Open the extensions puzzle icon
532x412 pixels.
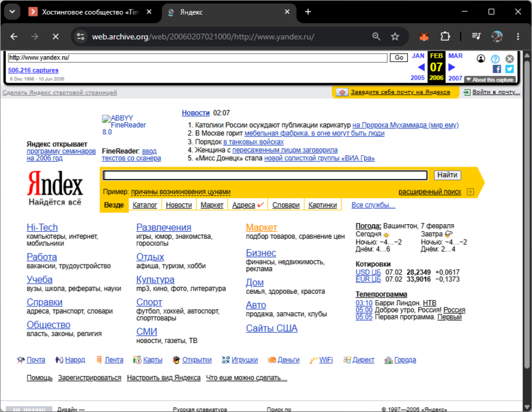[x=445, y=36]
